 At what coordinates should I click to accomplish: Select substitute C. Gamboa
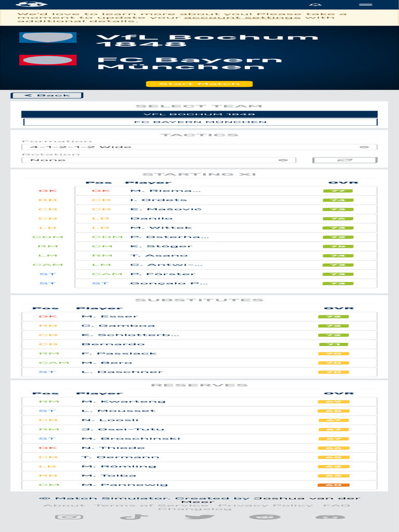pos(199,326)
